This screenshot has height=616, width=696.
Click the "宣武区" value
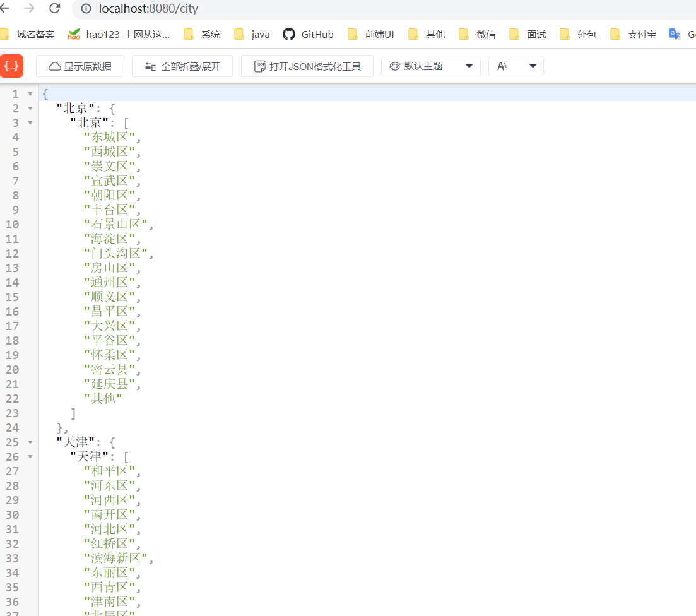click(110, 181)
